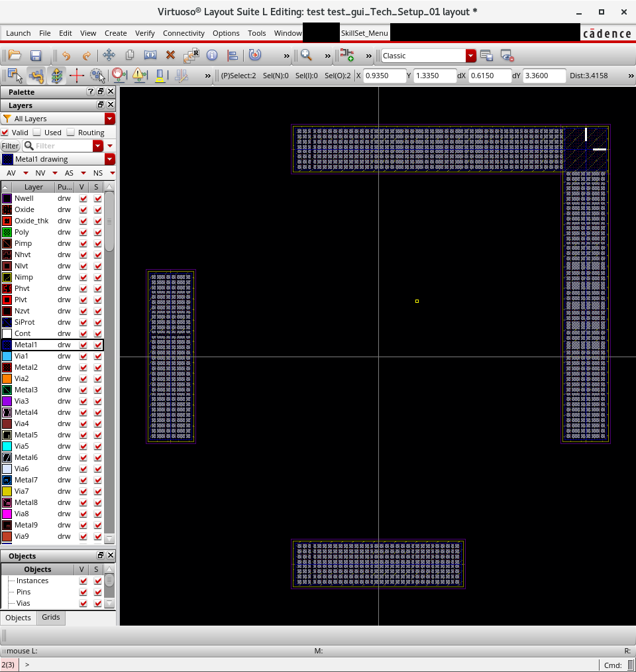Enable the Used layers checkbox
Image resolution: width=636 pixels, height=672 pixels.
(x=37, y=133)
